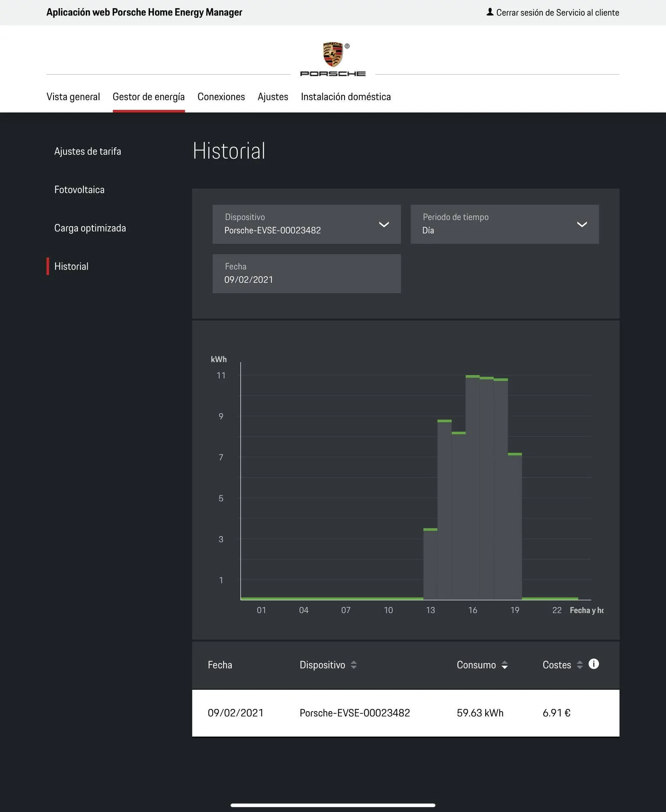Image resolution: width=666 pixels, height=812 pixels.
Task: Click the kWh axis label
Action: (218, 359)
